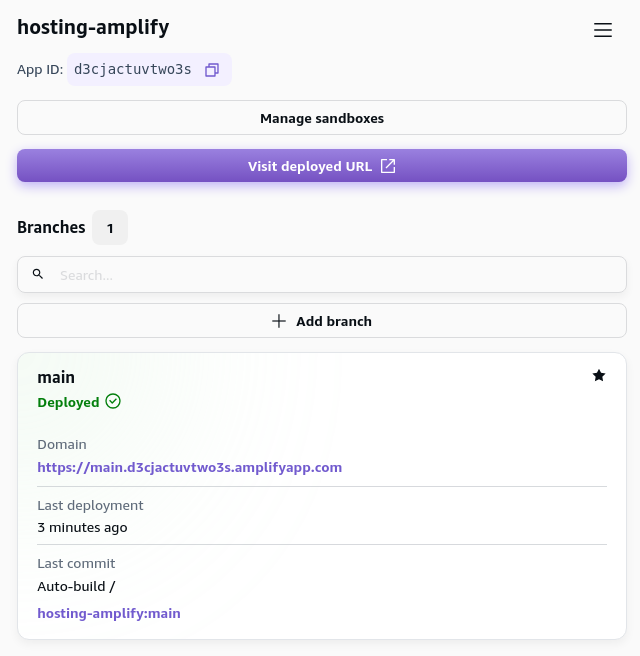
Task: Click the Auto-build commit message text
Action: tap(76, 586)
